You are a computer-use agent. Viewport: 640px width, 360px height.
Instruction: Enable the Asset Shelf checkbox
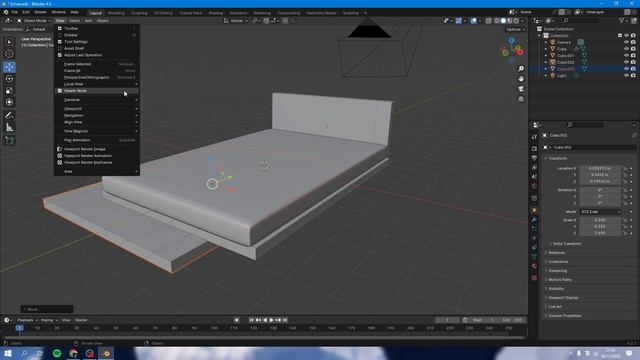pos(60,48)
